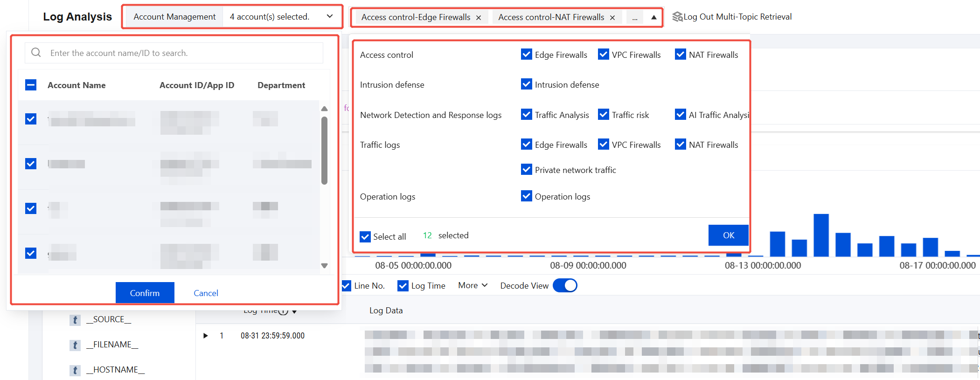
Task: Uncheck the Private network traffic checkbox
Action: (527, 170)
